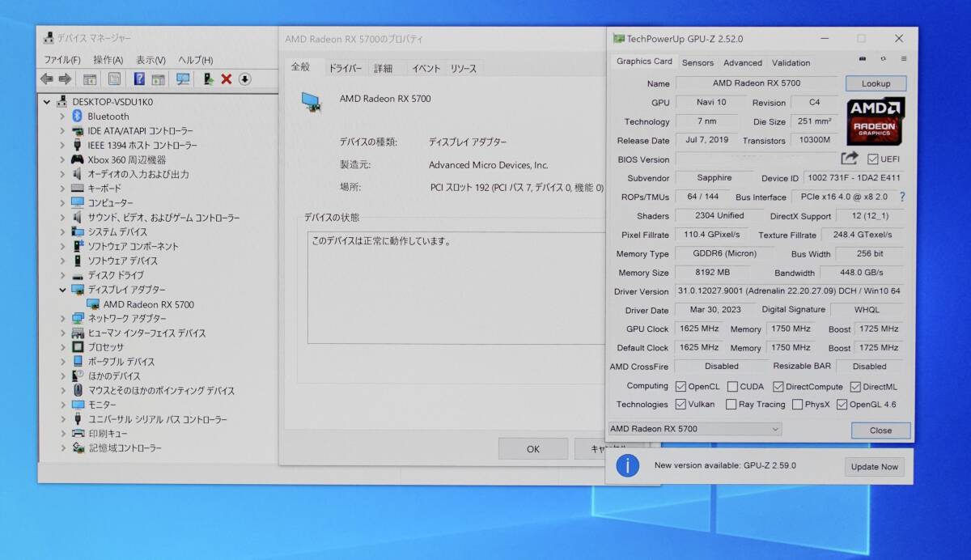The image size is (971, 560).
Task: Open the 操作(A) menu
Action: 108,60
